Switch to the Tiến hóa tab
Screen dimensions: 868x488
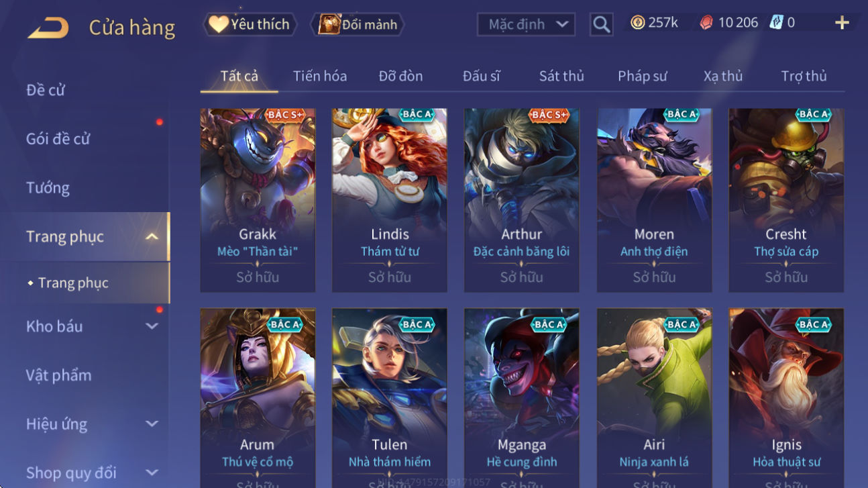320,76
